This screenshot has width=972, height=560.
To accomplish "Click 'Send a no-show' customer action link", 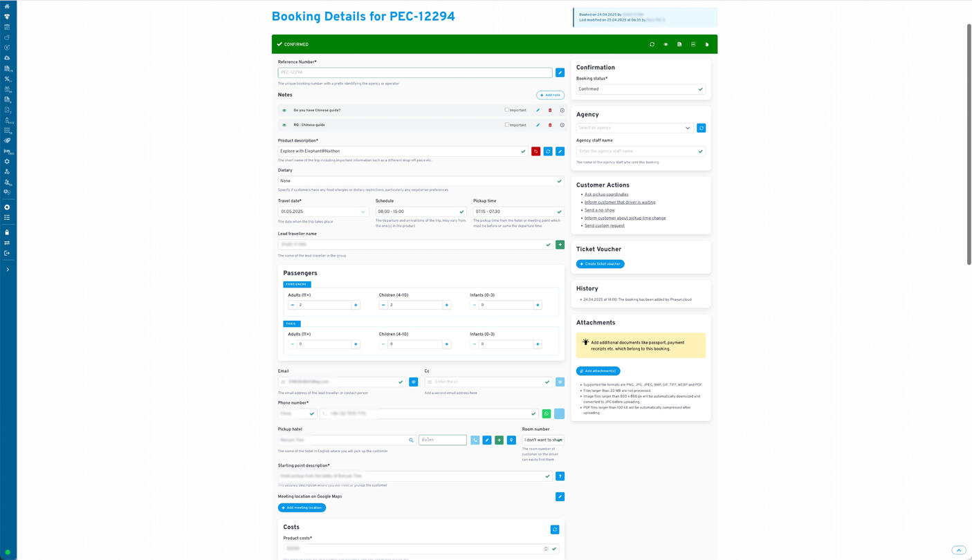I will point(599,210).
